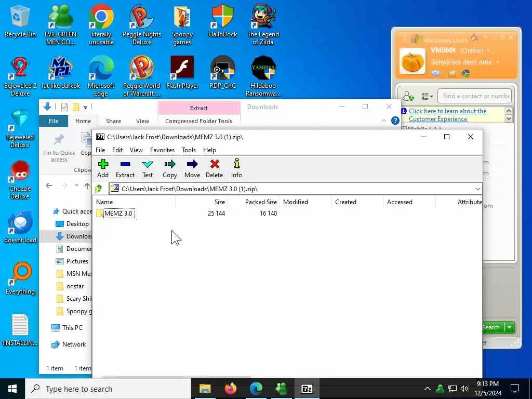
Task: Select RDP_CnC desktop shortcut
Action: (222, 73)
